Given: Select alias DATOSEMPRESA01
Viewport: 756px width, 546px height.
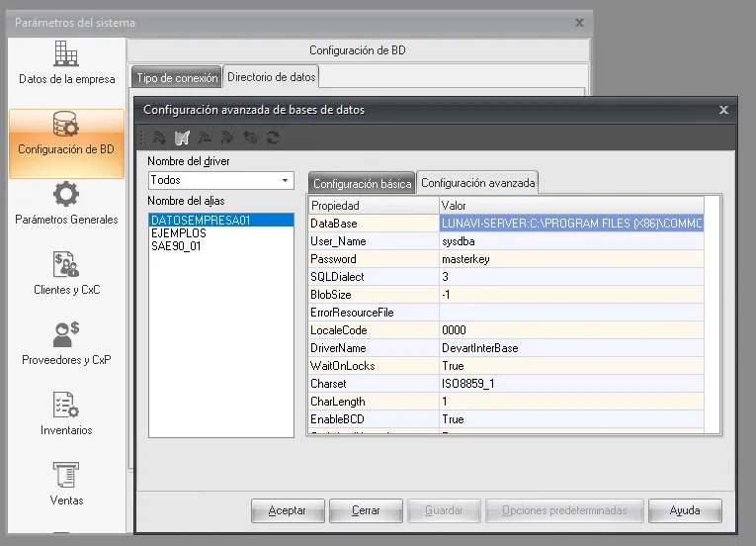Looking at the screenshot, I should [221, 221].
